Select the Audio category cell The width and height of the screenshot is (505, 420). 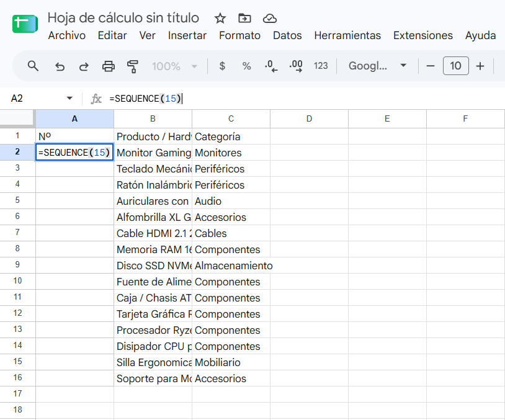click(x=231, y=201)
